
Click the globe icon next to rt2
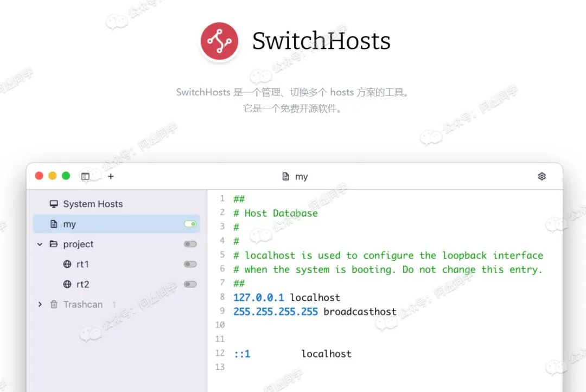67,285
